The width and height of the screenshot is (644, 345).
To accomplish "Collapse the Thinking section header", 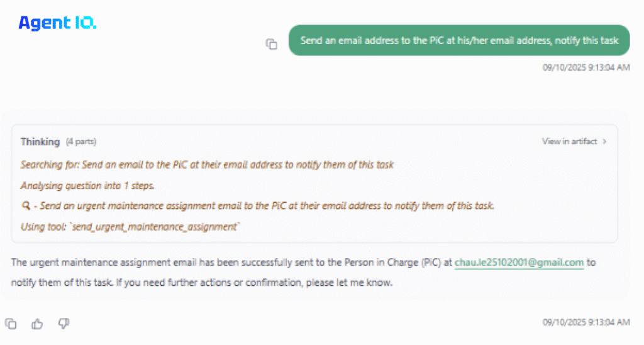I will point(40,142).
